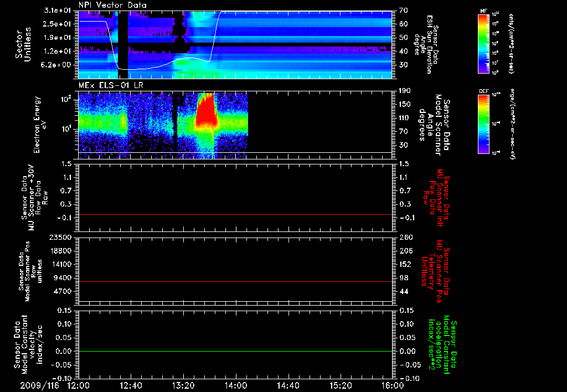
Task: Click the NF color scale bar
Action: (x=483, y=44)
